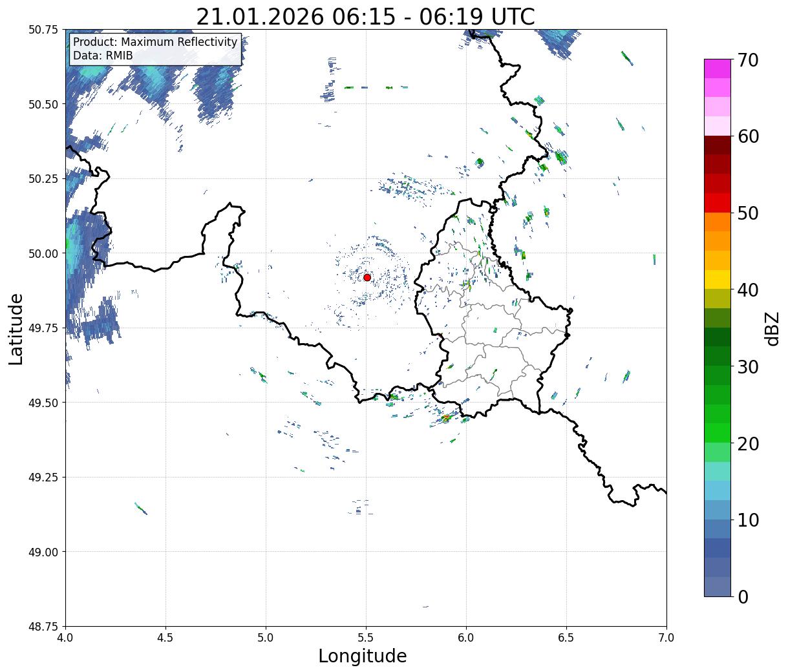Screen dimensions: 788x672
Task: Click the red radar location marker
Action: pos(367,277)
